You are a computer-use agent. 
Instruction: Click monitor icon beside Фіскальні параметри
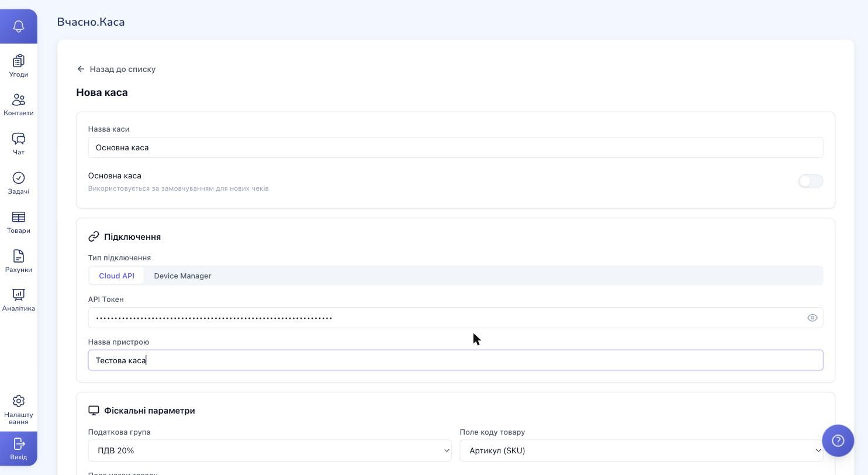point(94,411)
